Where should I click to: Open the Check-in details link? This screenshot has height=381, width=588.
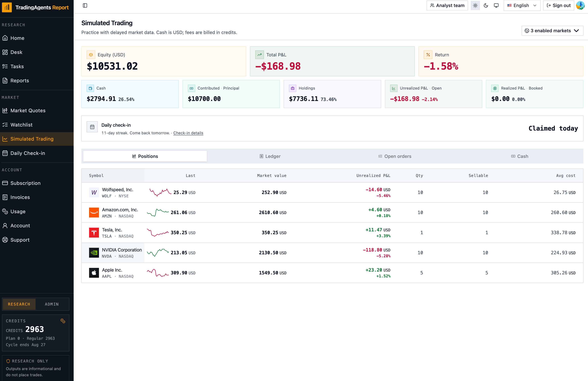[188, 133]
